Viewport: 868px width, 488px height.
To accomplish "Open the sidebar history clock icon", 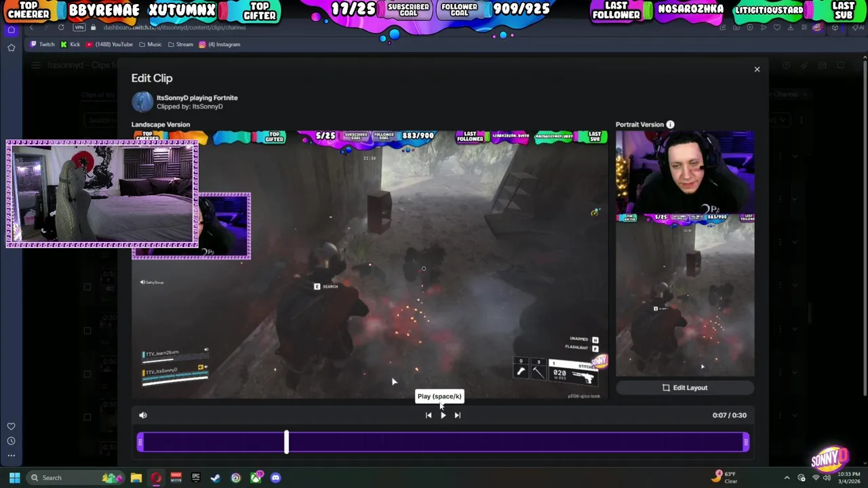I will [11, 441].
